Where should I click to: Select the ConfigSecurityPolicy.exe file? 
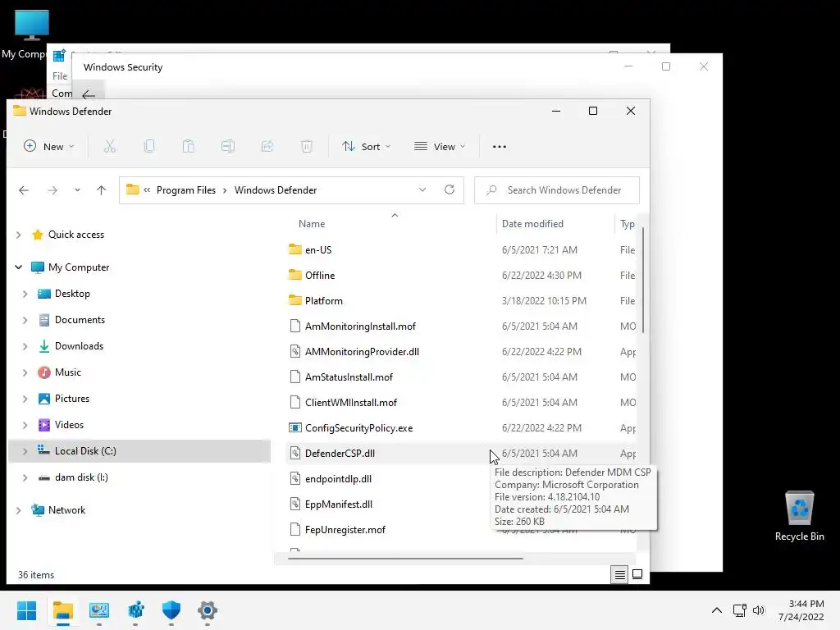[359, 428]
